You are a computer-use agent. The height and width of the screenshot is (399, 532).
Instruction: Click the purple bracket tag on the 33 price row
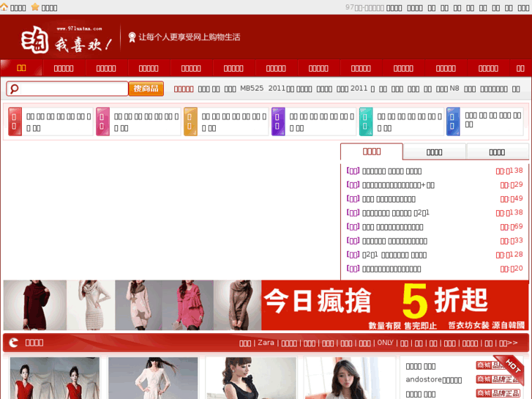[x=353, y=241]
